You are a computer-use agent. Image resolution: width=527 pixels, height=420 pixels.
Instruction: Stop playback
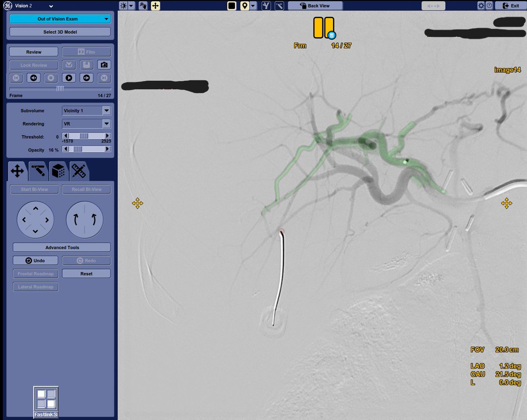[51, 78]
